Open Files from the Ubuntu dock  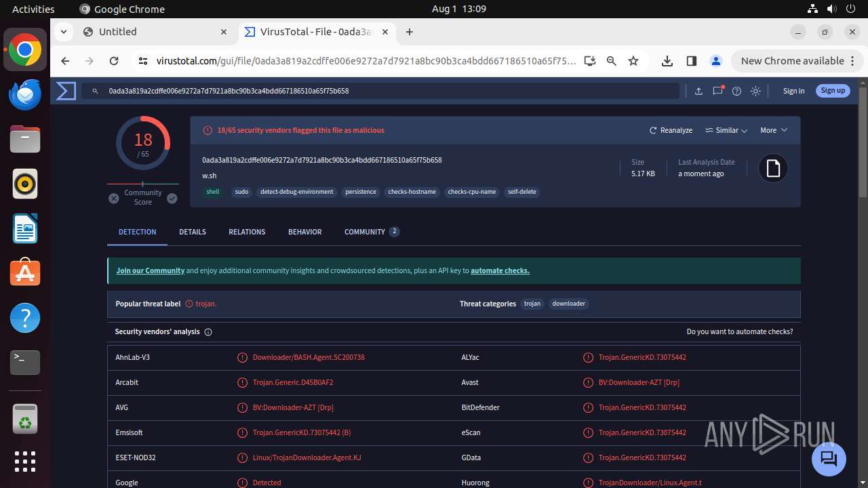[25, 139]
